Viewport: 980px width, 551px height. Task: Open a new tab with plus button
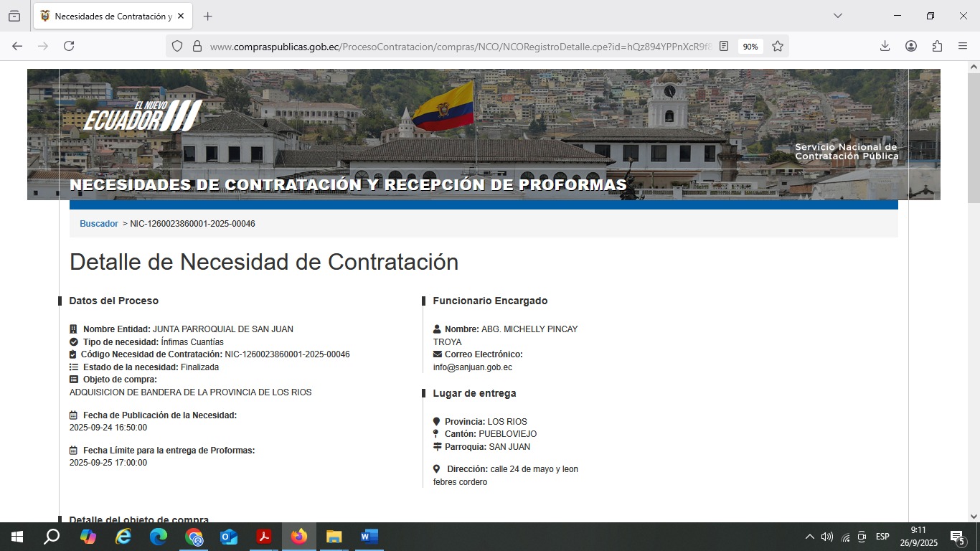pyautogui.click(x=207, y=16)
